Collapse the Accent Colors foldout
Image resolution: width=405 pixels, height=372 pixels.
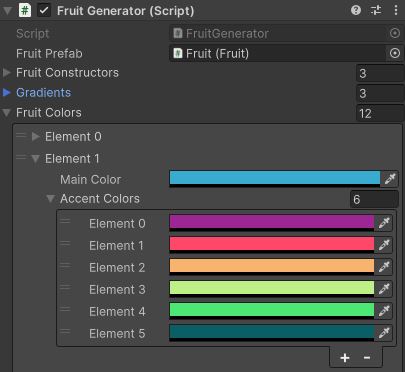click(x=50, y=199)
